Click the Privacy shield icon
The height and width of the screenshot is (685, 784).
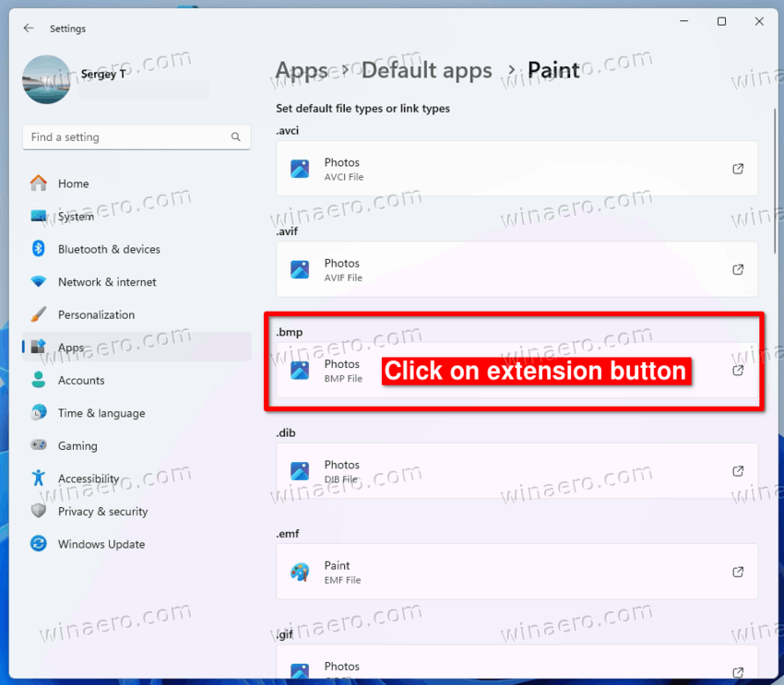[39, 511]
